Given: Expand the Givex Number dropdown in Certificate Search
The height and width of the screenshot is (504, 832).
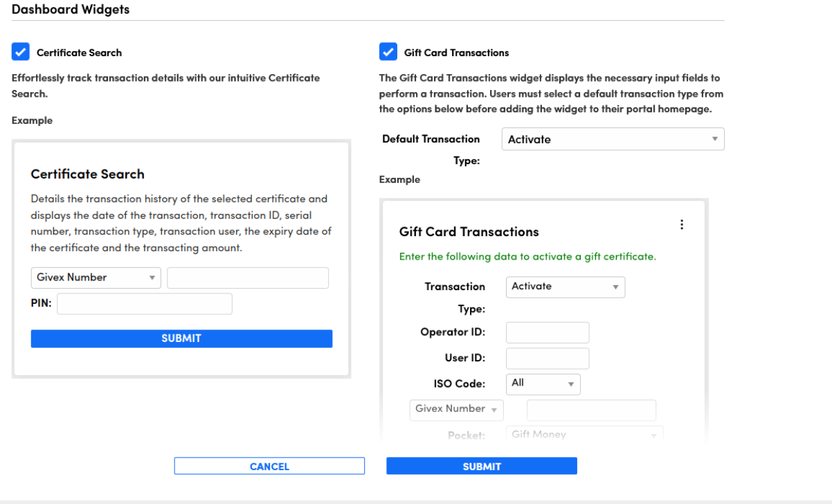Looking at the screenshot, I should click(x=96, y=278).
